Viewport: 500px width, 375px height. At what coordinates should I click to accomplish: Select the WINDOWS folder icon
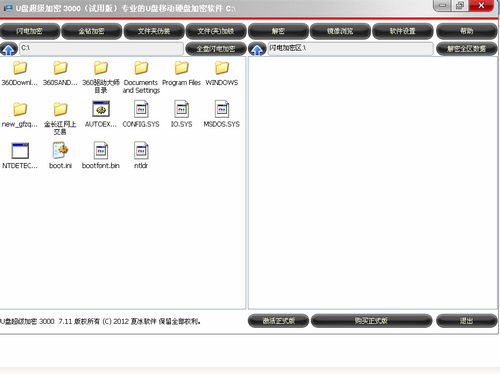[x=222, y=68]
